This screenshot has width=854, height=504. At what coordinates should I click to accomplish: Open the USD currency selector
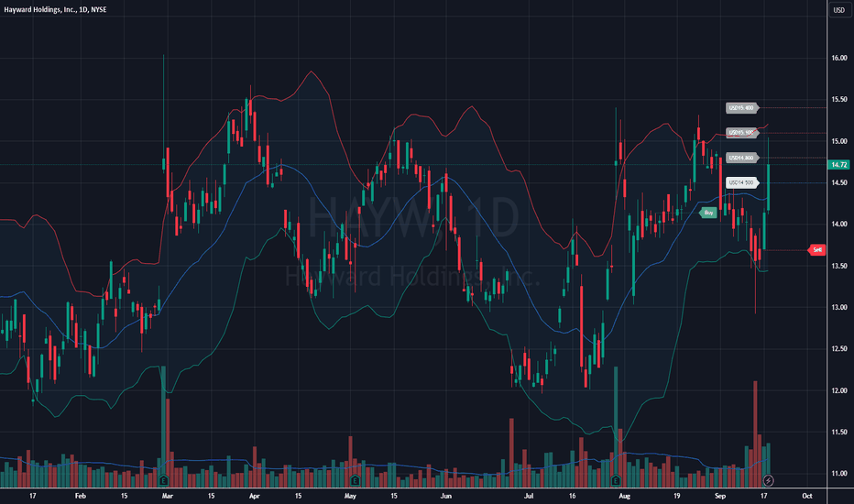point(838,10)
